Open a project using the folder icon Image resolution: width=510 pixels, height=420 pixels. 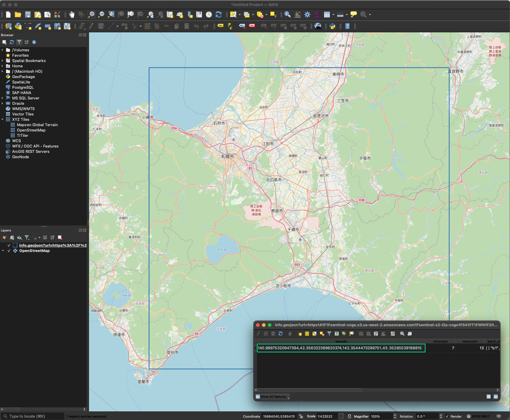tap(18, 15)
